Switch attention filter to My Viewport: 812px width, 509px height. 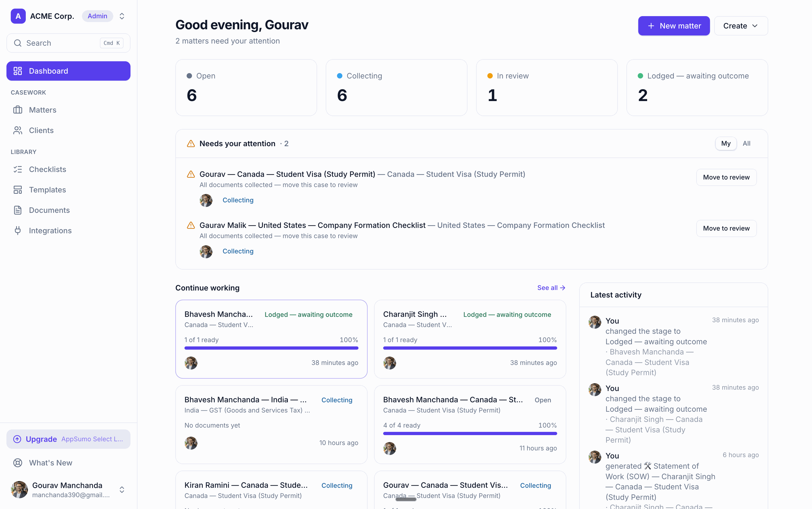(726, 144)
